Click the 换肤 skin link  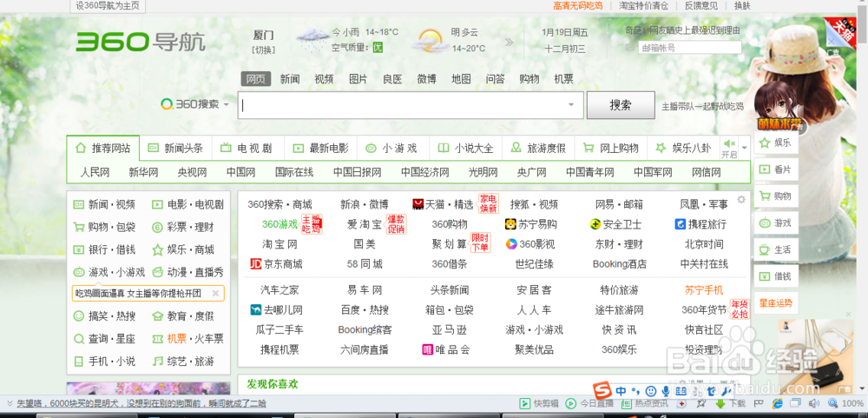point(742,6)
